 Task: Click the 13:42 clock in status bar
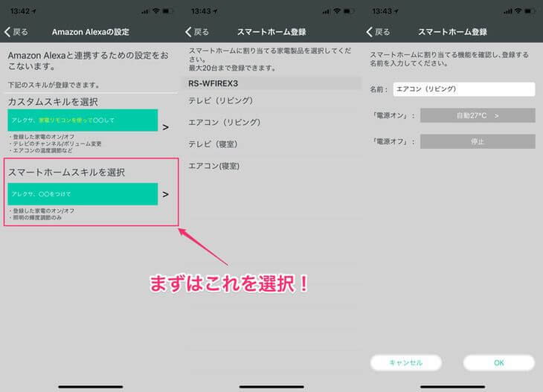(x=20, y=11)
